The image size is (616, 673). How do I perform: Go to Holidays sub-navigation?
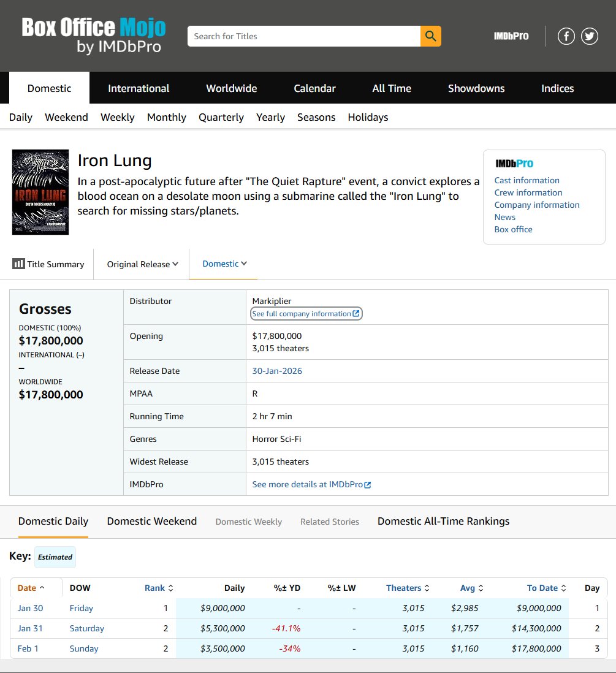click(368, 117)
